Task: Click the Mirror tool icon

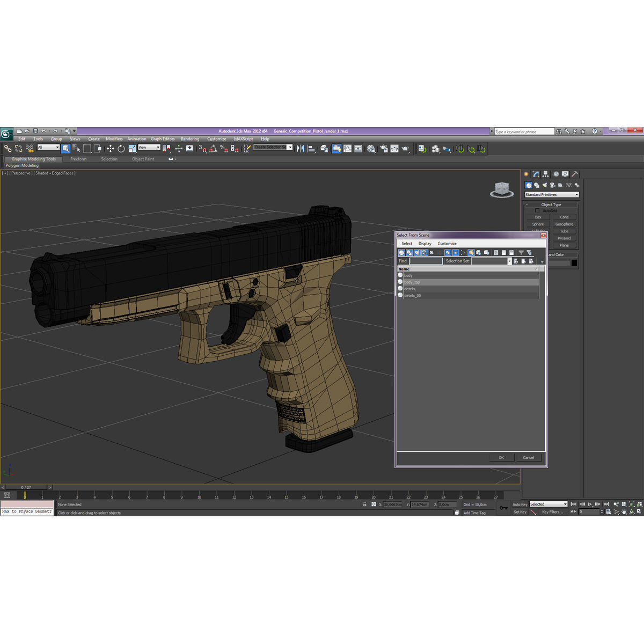Action: pos(300,149)
